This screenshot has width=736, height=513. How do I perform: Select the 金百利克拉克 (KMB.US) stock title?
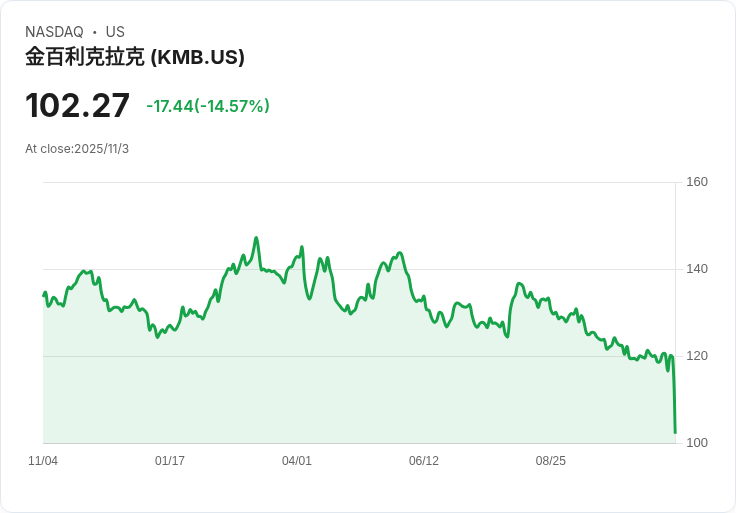(x=135, y=57)
